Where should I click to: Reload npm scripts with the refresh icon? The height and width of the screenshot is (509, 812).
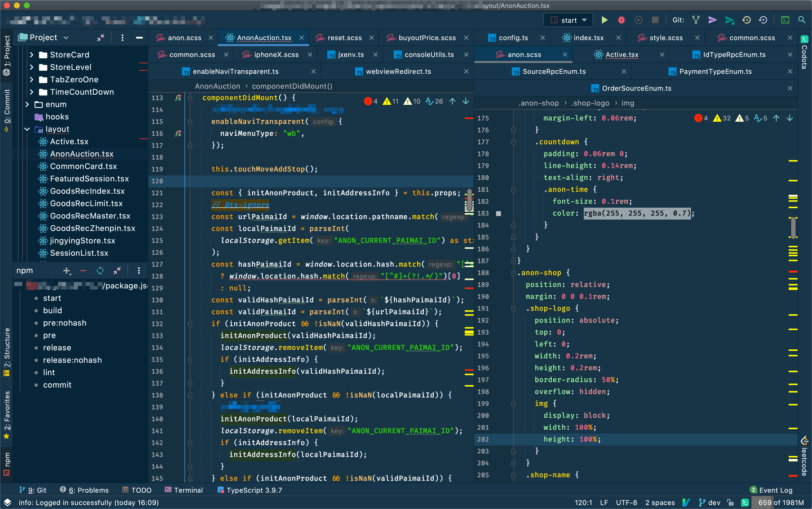(100, 270)
